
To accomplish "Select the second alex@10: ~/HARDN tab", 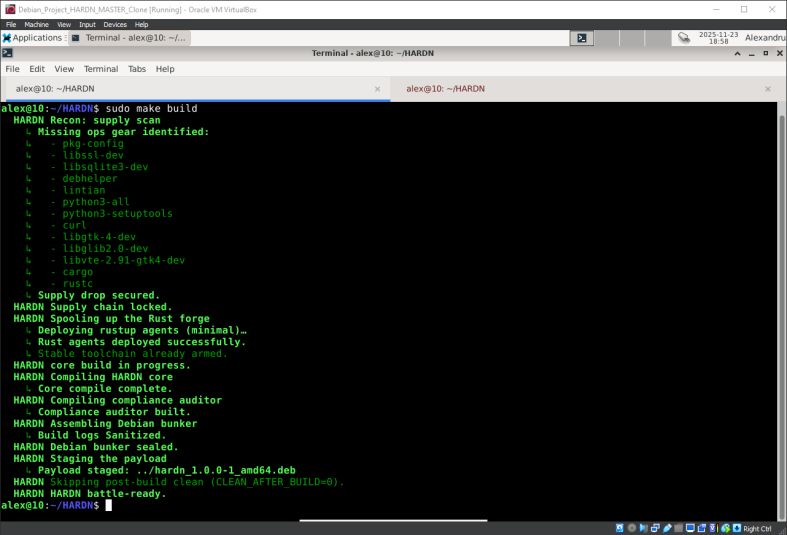I will pos(584,89).
